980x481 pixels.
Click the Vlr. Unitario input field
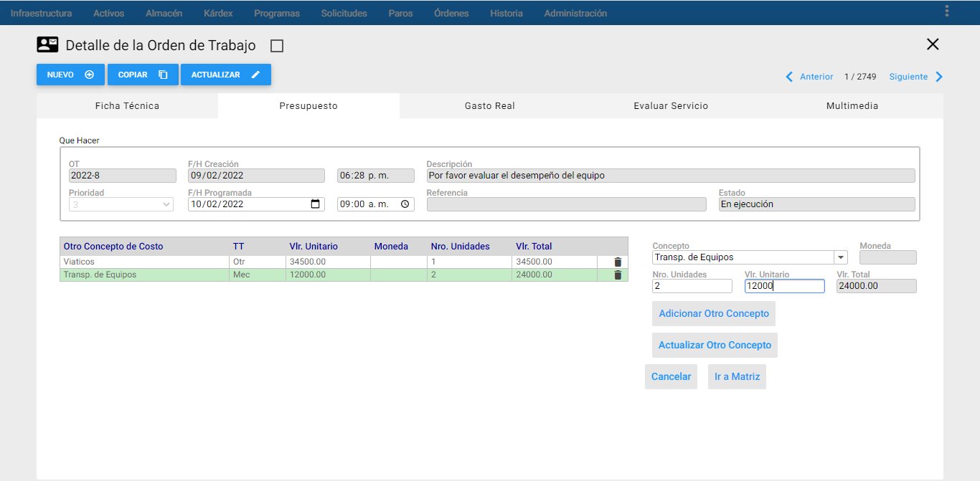(x=785, y=286)
